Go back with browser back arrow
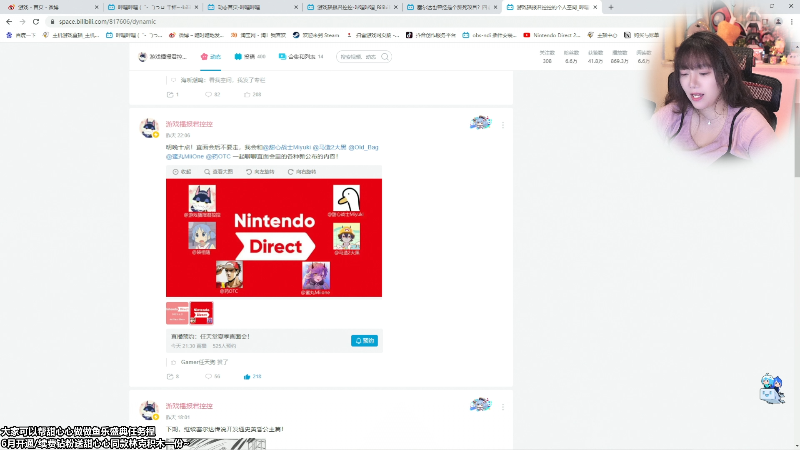The height and width of the screenshot is (450, 800). (9, 21)
